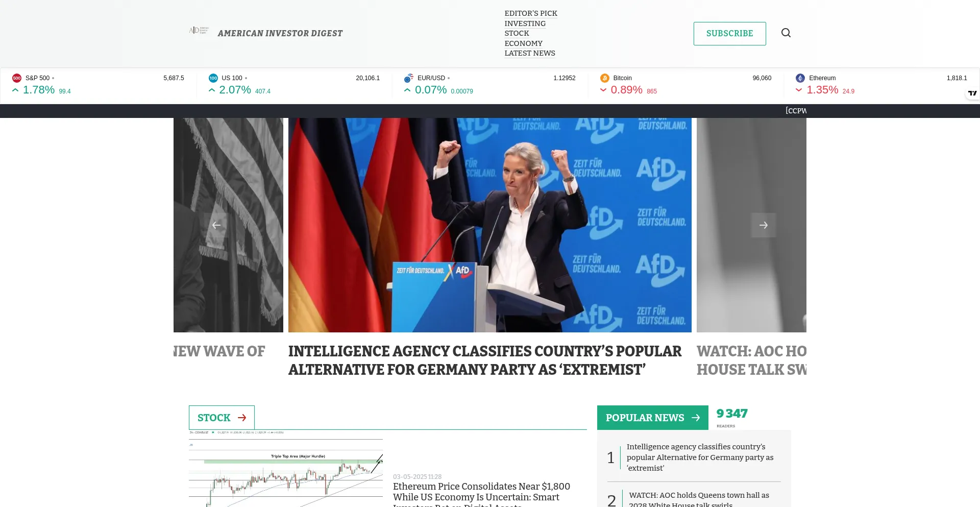Viewport: 980px width, 507px height.
Task: Open the TradingView logo badge
Action: [972, 93]
